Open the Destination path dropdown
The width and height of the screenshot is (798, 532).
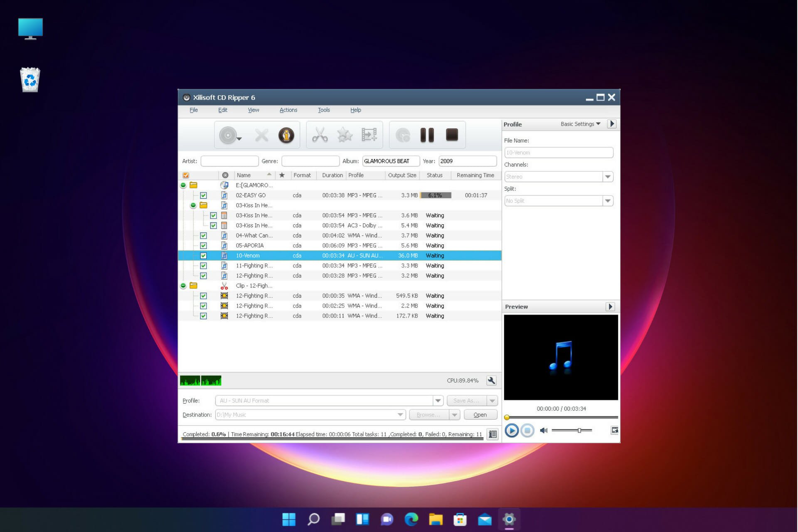pyautogui.click(x=400, y=415)
